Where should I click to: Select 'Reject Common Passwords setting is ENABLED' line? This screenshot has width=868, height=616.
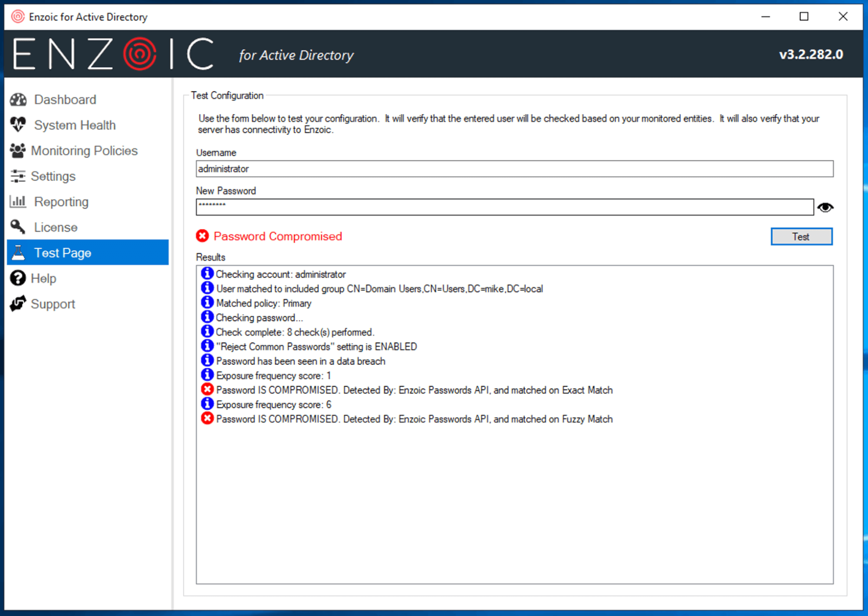pyautogui.click(x=316, y=346)
